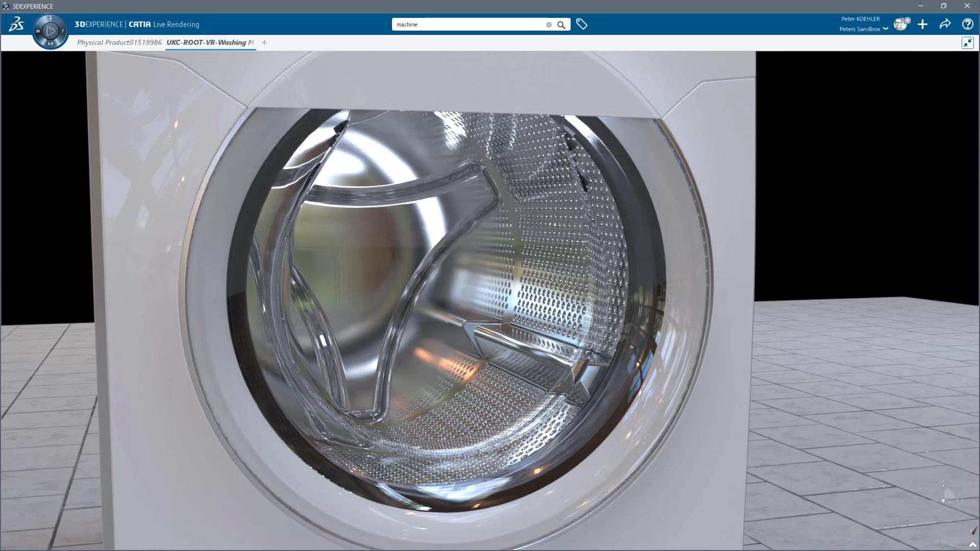Screen dimensions: 980x551
Task: Clear the search text with the x button
Action: [x=549, y=24]
